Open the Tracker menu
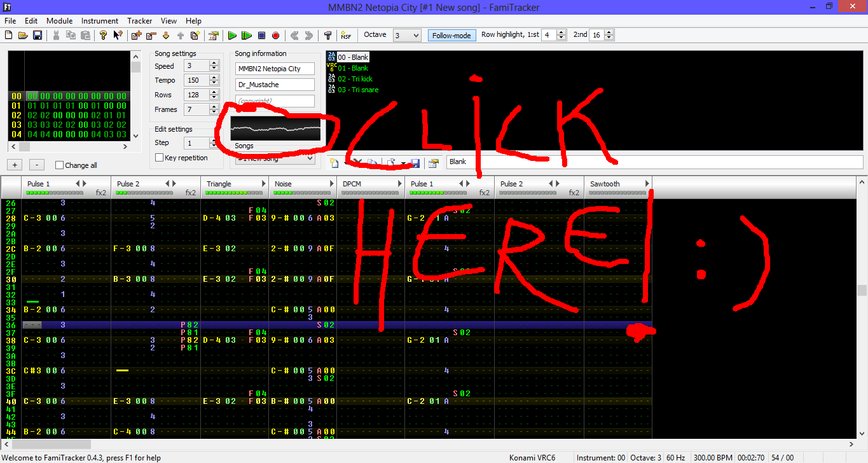868x463 pixels. click(139, 21)
